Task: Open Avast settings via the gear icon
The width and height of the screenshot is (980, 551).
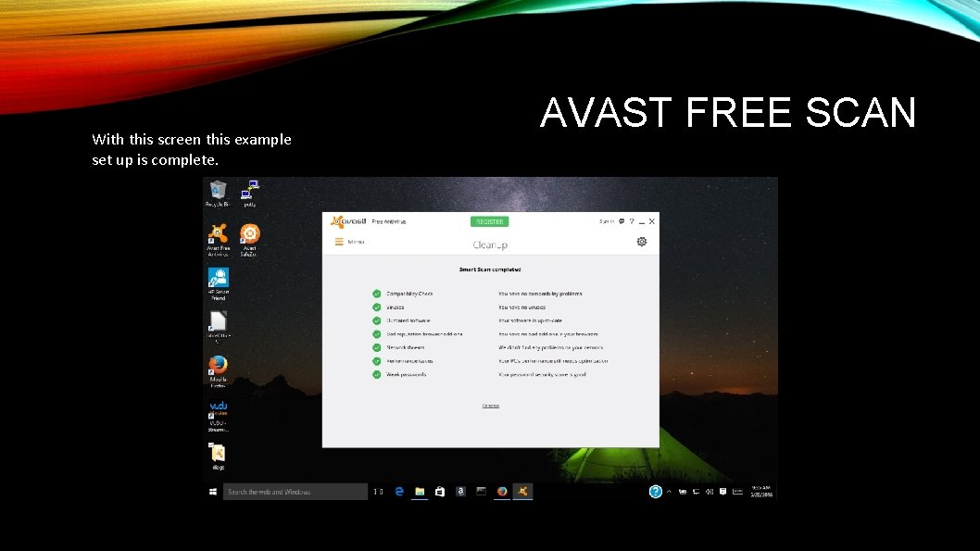Action: [x=642, y=241]
